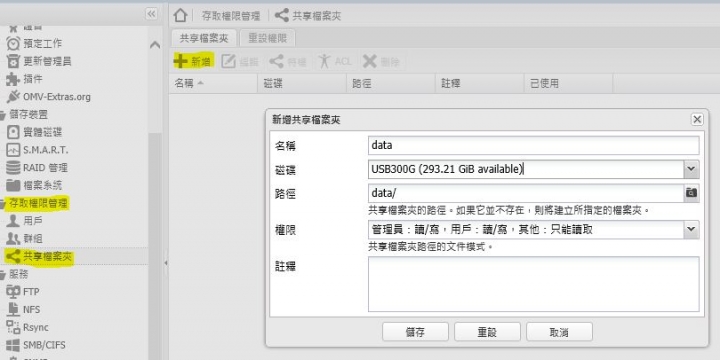Sort by the 已使用 column header
Screen dimensions: 720x360
click(568, 84)
